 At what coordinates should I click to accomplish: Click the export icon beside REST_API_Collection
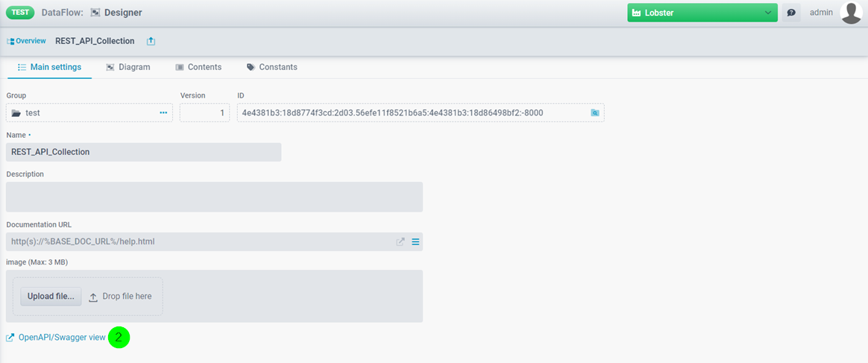[x=151, y=41]
